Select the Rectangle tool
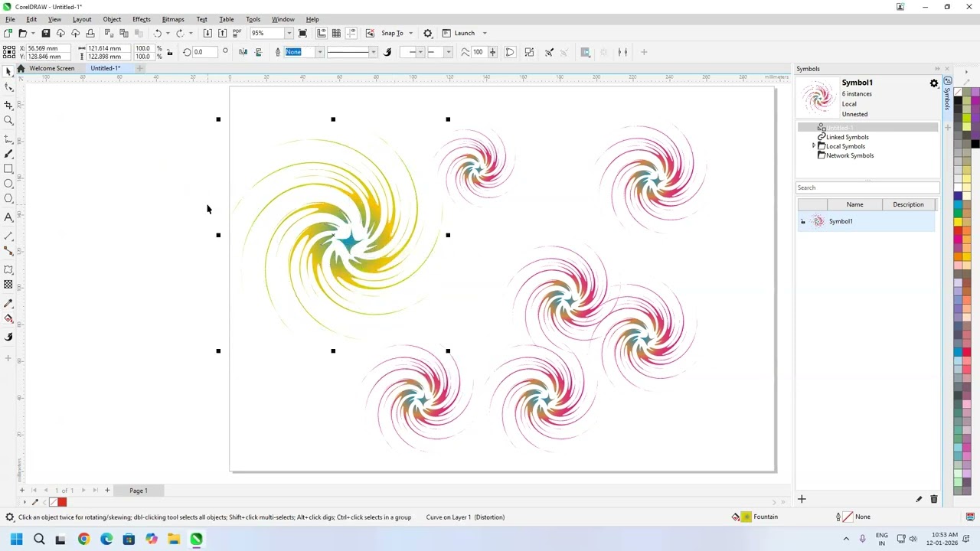 8,169
